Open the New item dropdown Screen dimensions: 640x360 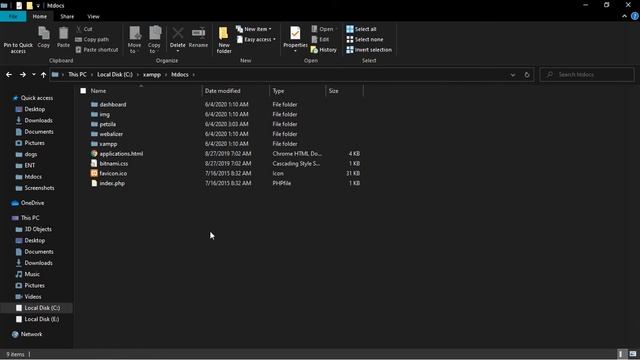pos(253,29)
